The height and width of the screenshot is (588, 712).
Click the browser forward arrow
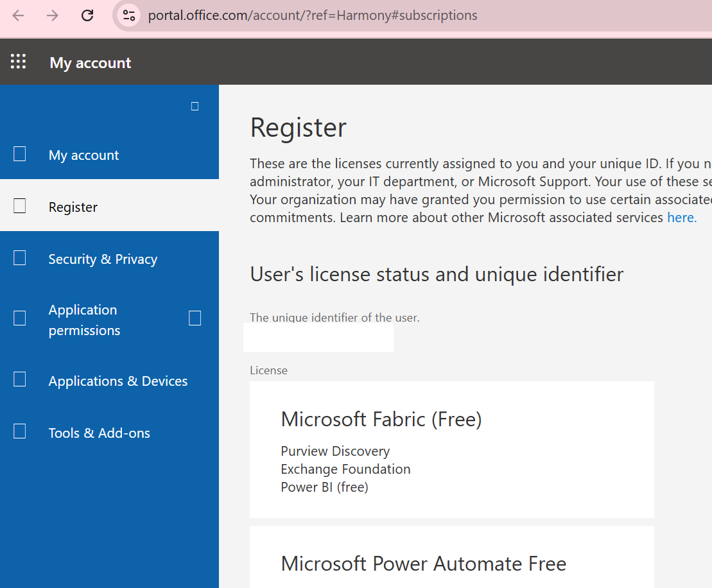[x=53, y=15]
